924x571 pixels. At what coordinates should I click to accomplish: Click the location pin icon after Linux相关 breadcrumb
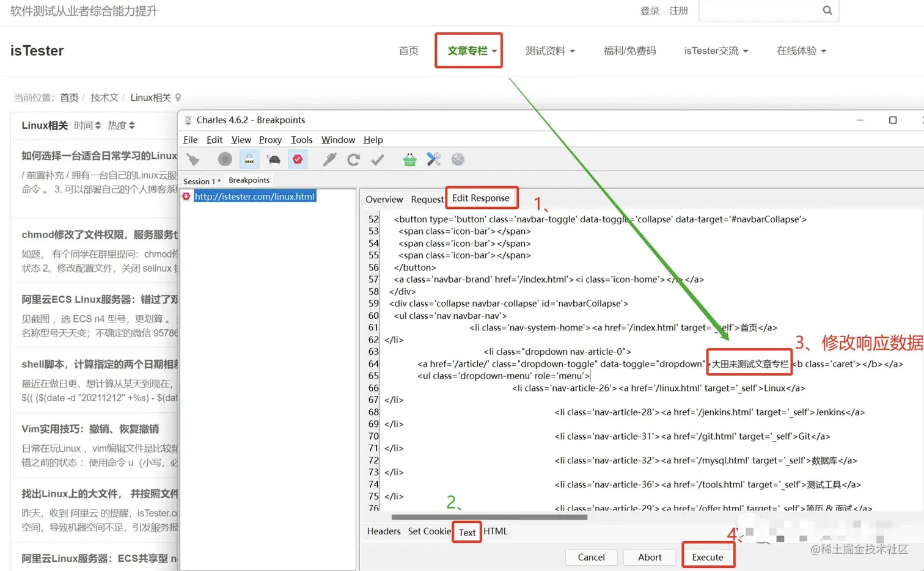tap(178, 98)
